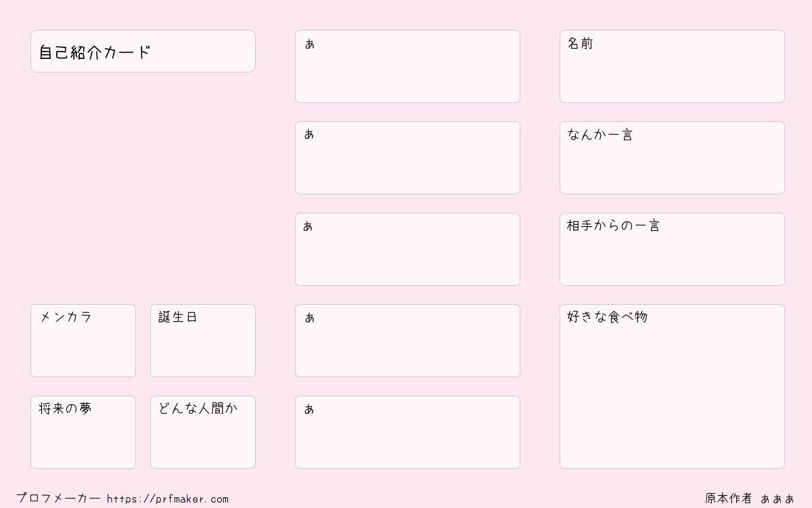Screen dimensions: 812x508
Task: Select the メンカラ box
Action: pos(83,341)
